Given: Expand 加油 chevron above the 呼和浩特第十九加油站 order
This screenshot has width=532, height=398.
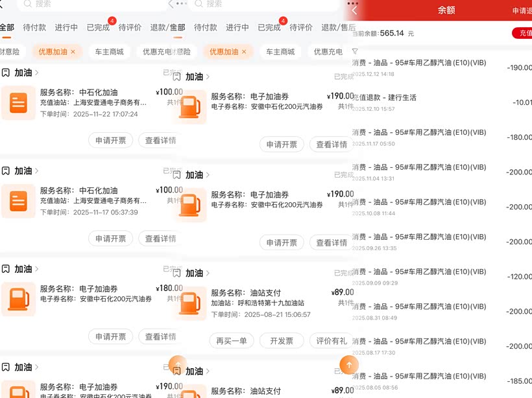Looking at the screenshot, I should click(x=208, y=274).
